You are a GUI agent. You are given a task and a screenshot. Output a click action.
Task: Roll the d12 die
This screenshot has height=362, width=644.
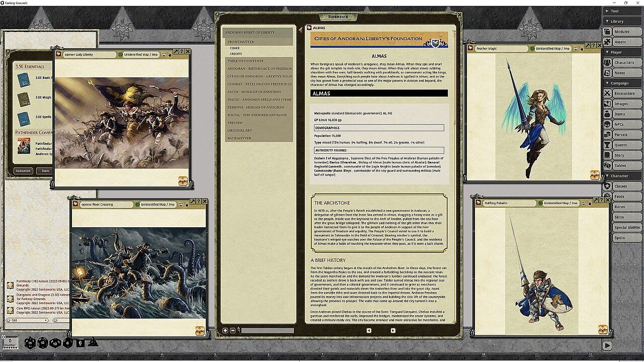click(x=43, y=343)
